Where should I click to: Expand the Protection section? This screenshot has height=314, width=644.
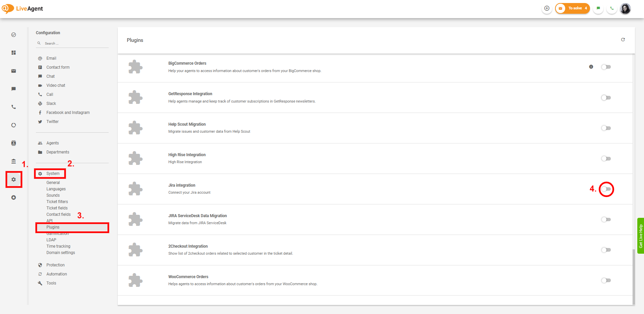[x=55, y=265]
